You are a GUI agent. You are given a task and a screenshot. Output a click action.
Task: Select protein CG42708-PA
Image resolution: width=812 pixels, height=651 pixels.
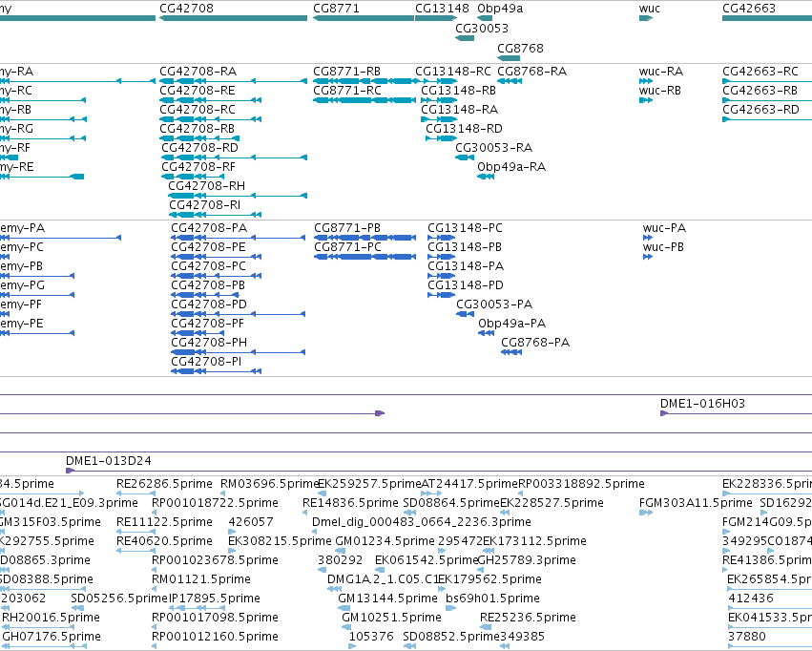[x=239, y=238]
